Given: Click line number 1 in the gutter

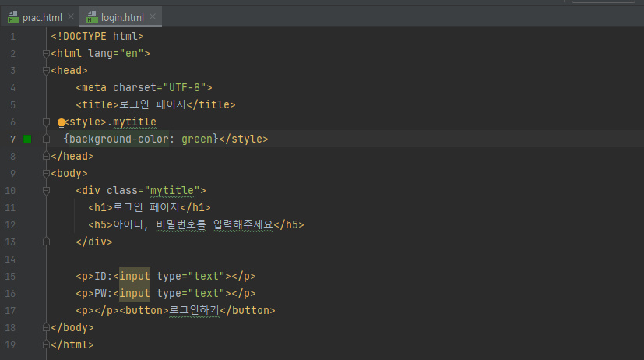Looking at the screenshot, I should (x=12, y=37).
